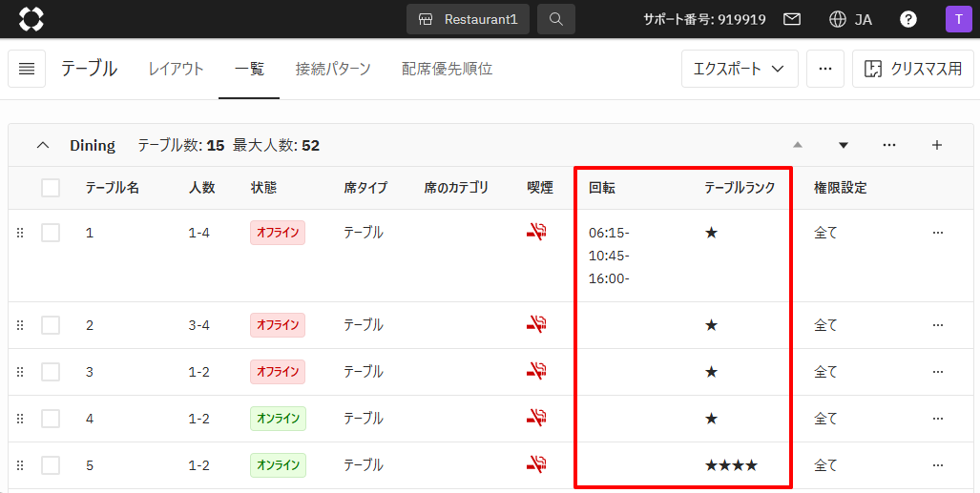Click the 席のカテゴリ column header

tap(455, 188)
